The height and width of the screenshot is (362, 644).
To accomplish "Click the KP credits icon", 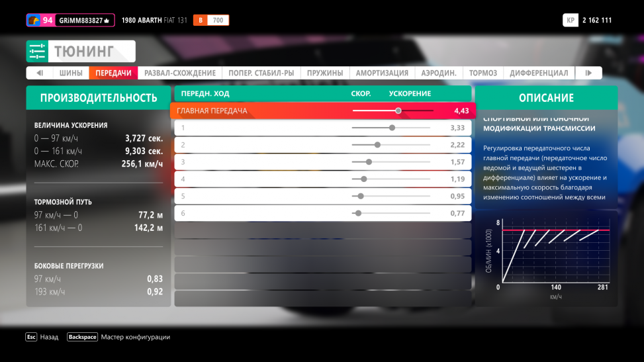I will pyautogui.click(x=570, y=21).
